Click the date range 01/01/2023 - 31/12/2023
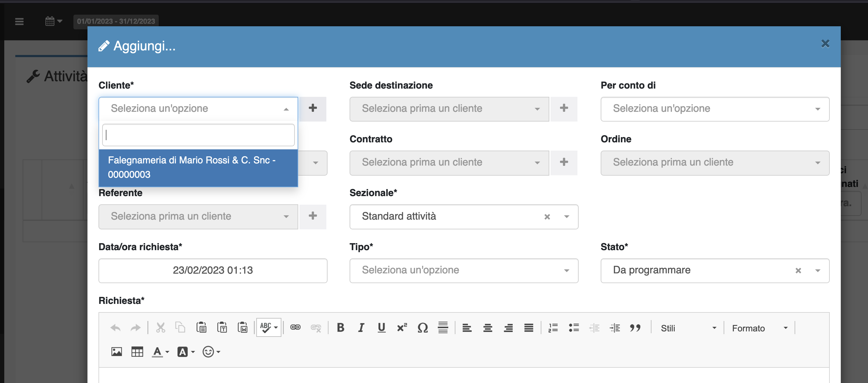 116,21
